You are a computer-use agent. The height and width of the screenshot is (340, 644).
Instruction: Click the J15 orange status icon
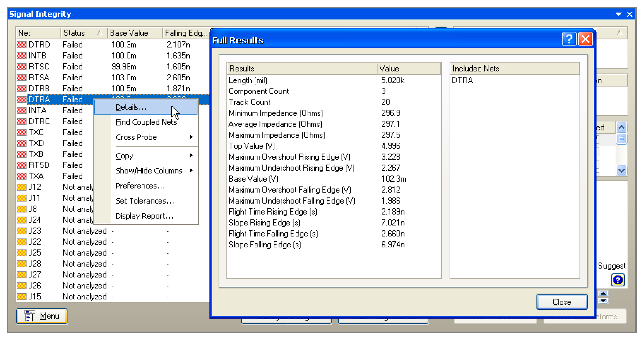click(21, 296)
